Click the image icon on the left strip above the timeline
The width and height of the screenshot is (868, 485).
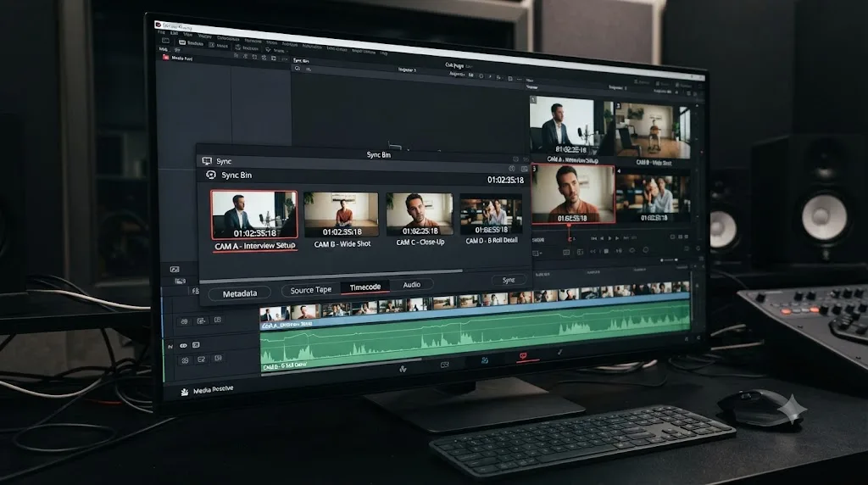(x=175, y=269)
